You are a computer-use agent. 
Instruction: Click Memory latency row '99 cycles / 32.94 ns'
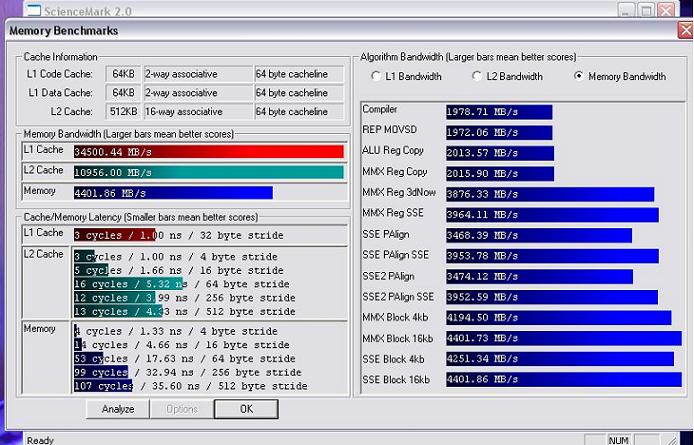188,372
